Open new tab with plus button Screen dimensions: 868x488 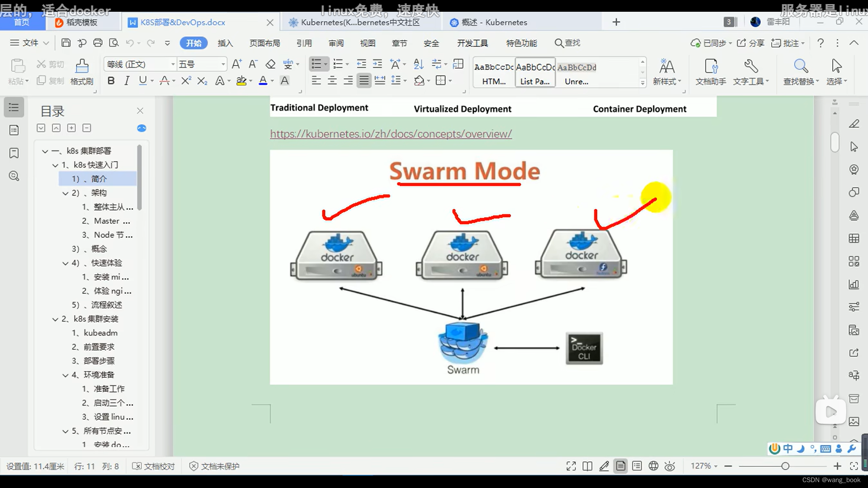pyautogui.click(x=616, y=22)
